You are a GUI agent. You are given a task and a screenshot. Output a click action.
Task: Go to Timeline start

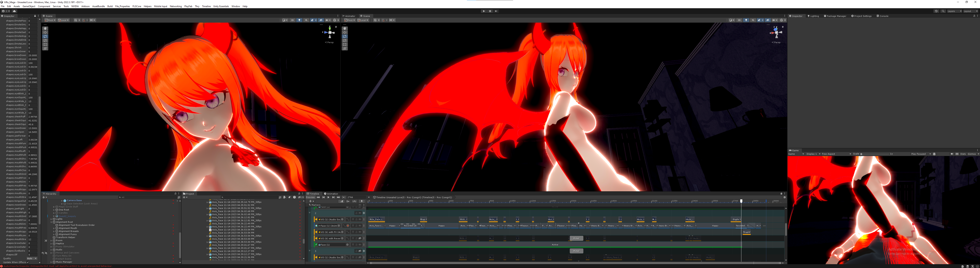pyautogui.click(x=318, y=197)
